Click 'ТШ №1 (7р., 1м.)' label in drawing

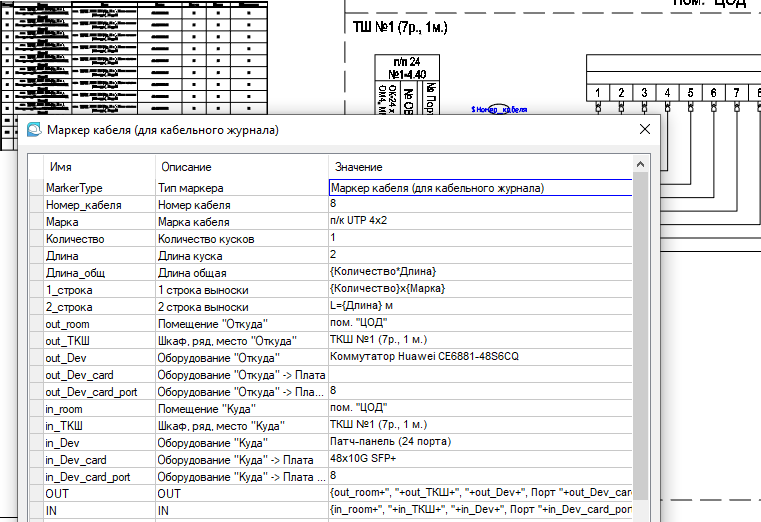coord(400,27)
